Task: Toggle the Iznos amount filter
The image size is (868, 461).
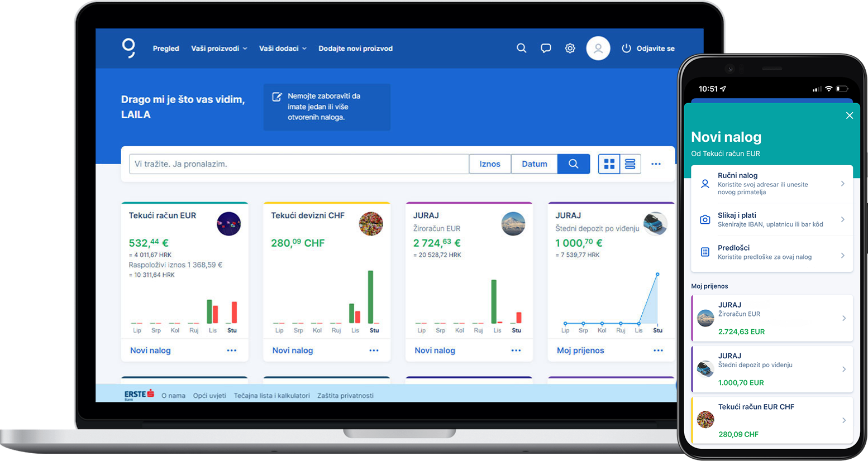Action: (x=489, y=164)
